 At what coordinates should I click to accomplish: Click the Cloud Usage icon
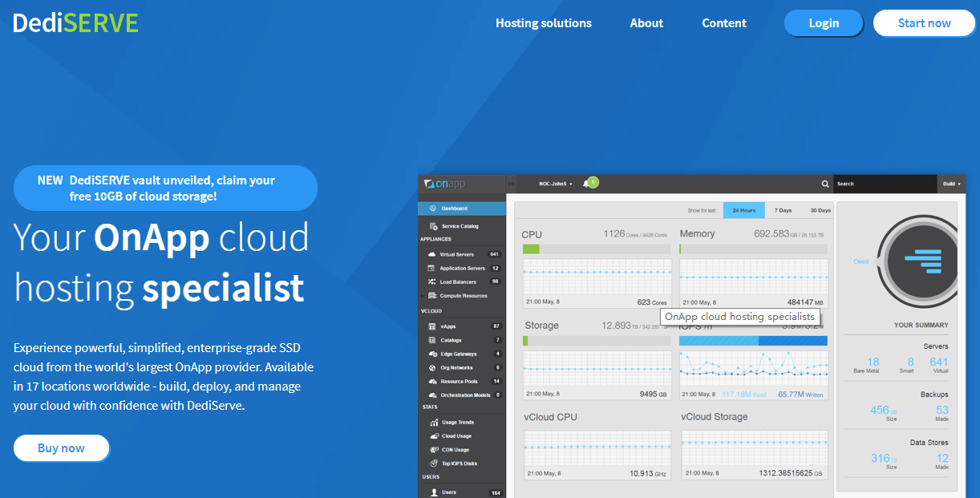tap(433, 435)
